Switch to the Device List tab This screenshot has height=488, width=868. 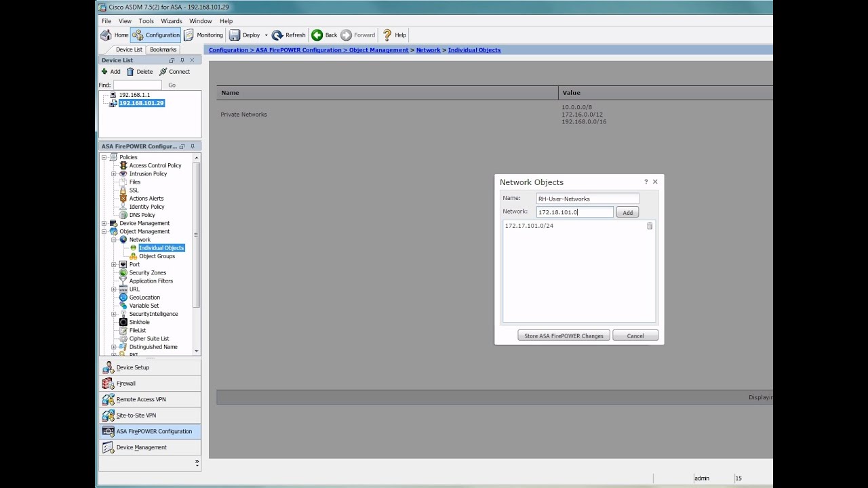(129, 49)
